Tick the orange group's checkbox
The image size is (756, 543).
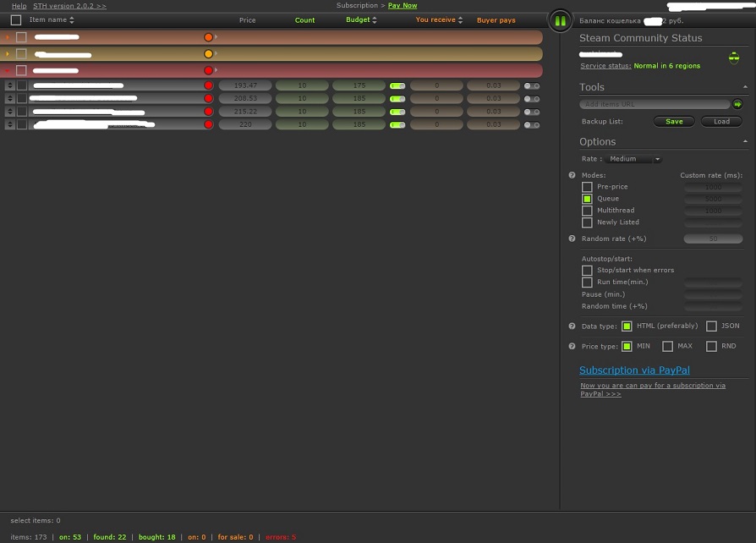[21, 37]
